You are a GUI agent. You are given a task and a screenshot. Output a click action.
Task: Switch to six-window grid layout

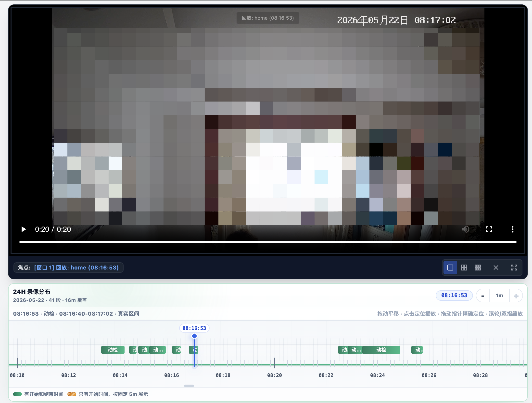[x=478, y=268]
